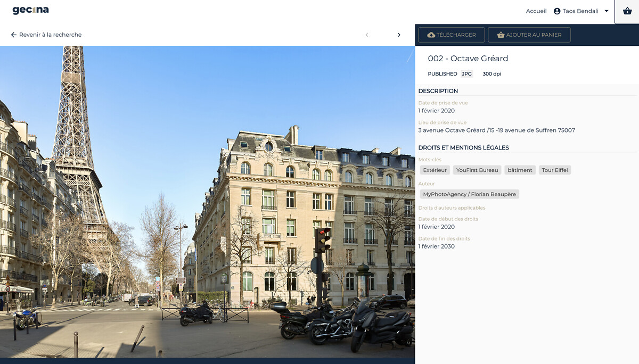Click the Date de début des droits label
639x364 pixels.
448,219
